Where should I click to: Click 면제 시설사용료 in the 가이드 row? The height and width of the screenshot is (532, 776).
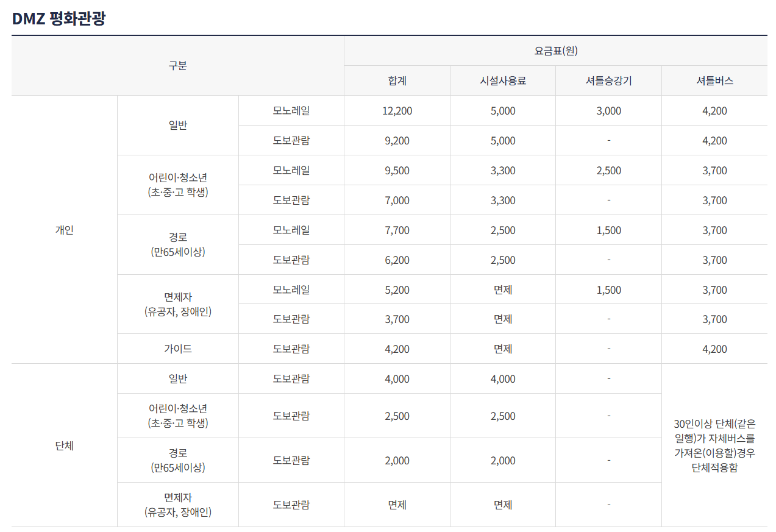coord(503,349)
